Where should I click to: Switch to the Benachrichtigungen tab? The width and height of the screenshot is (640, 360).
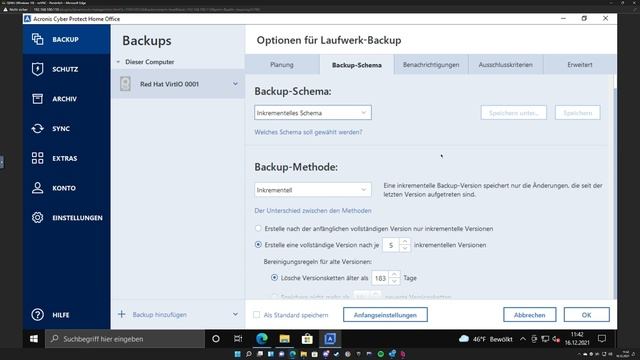point(431,64)
